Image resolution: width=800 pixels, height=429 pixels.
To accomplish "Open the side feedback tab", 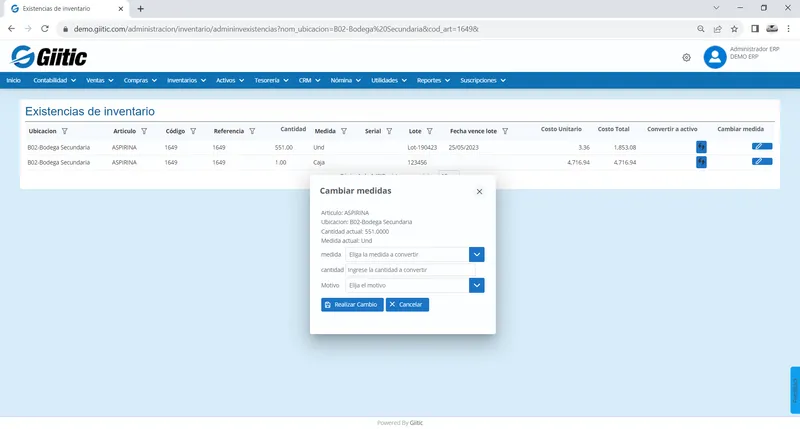I will 795,390.
